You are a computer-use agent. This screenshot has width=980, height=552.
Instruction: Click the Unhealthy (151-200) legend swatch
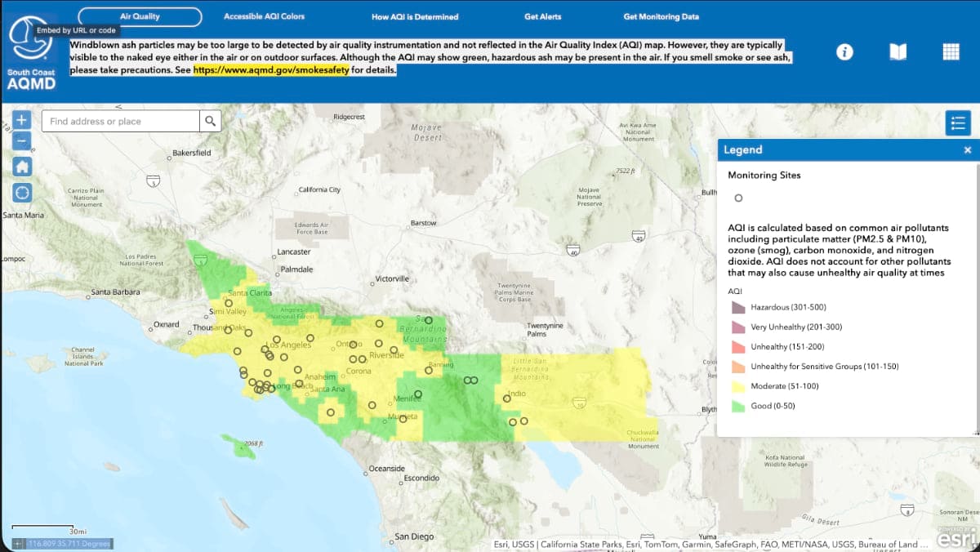tap(737, 347)
